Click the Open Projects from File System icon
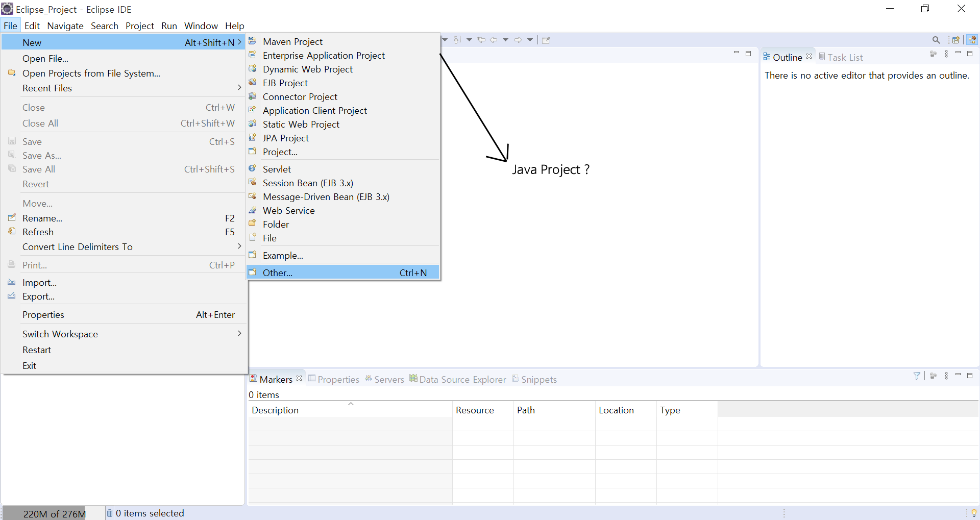The width and height of the screenshot is (980, 520). coord(12,72)
